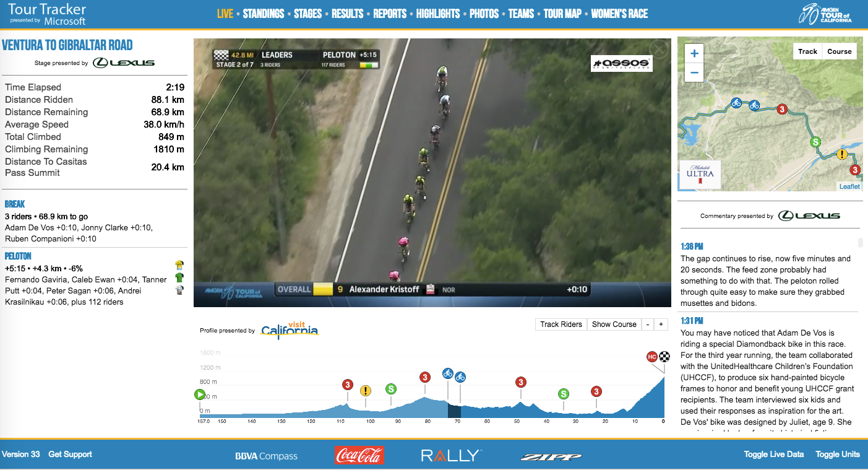Click the Rally sponsor logo
868x470 pixels.
pyautogui.click(x=451, y=456)
